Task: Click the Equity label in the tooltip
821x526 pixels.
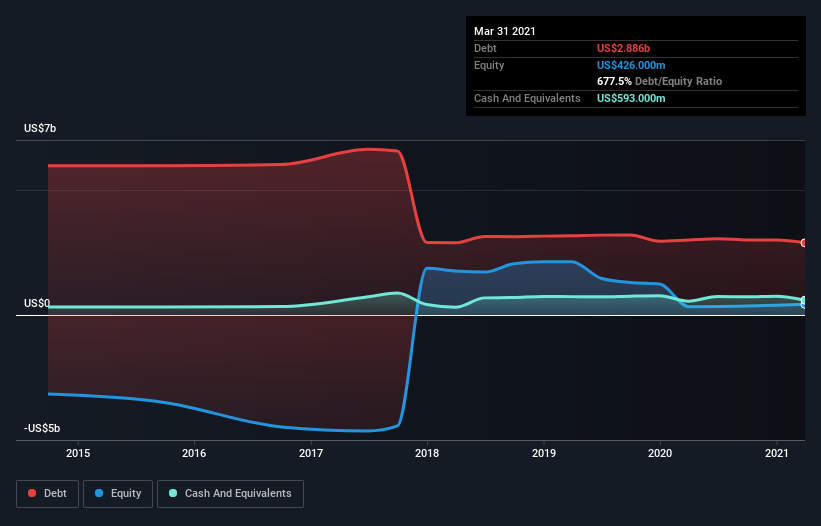Action: point(489,65)
